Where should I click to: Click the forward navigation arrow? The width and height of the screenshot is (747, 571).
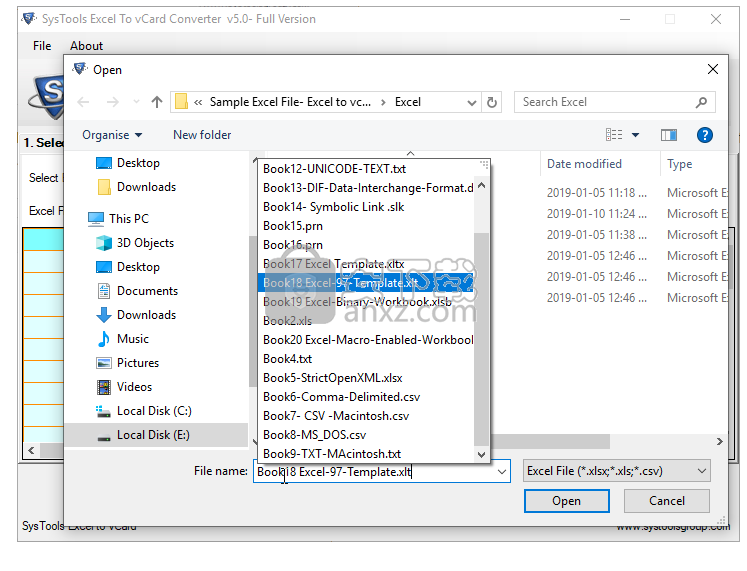[x=113, y=102]
